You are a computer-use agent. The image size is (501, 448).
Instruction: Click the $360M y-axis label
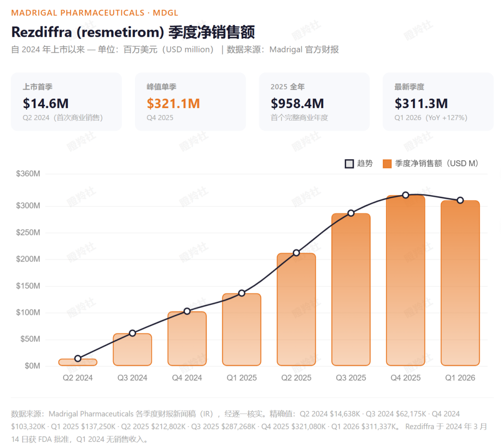pyautogui.click(x=28, y=174)
